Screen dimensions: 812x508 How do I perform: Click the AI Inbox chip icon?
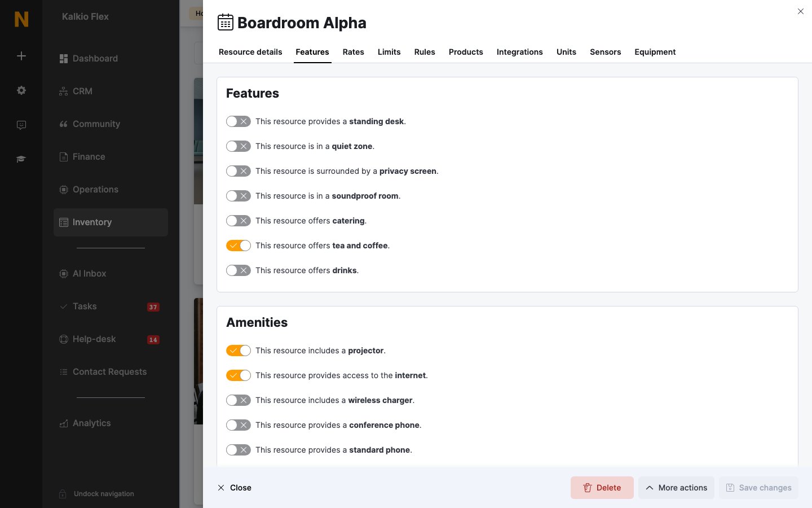tap(64, 274)
